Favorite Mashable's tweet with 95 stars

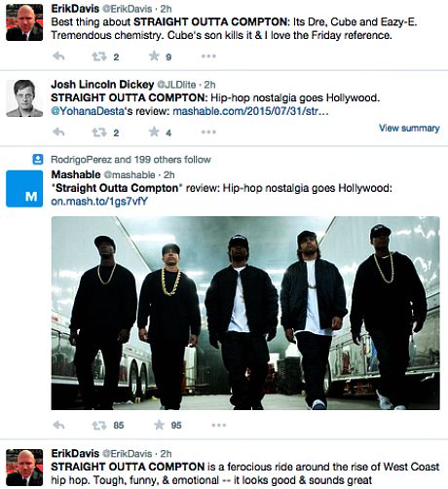point(159,425)
